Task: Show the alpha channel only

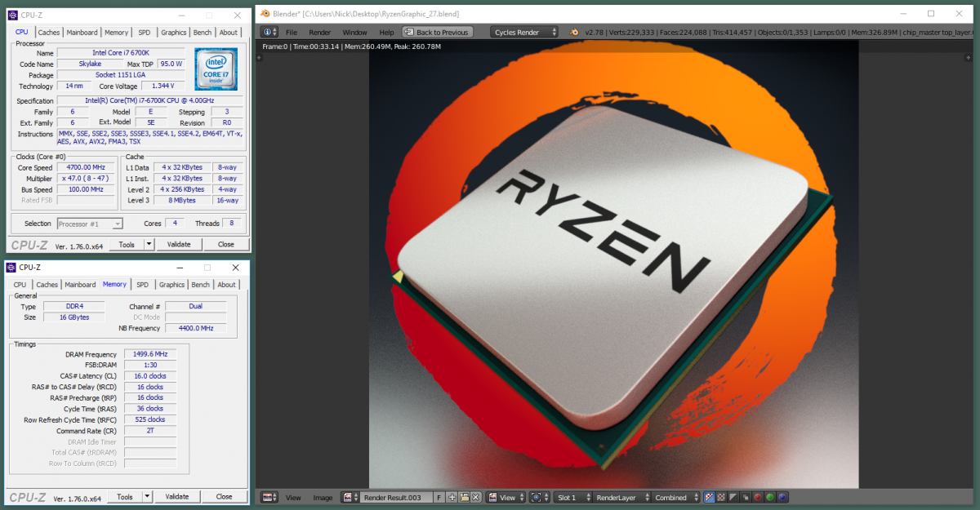Action: (733, 497)
